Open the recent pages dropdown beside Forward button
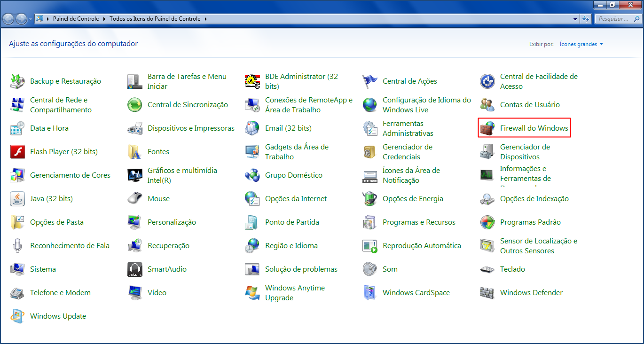The height and width of the screenshot is (344, 644). (31, 19)
